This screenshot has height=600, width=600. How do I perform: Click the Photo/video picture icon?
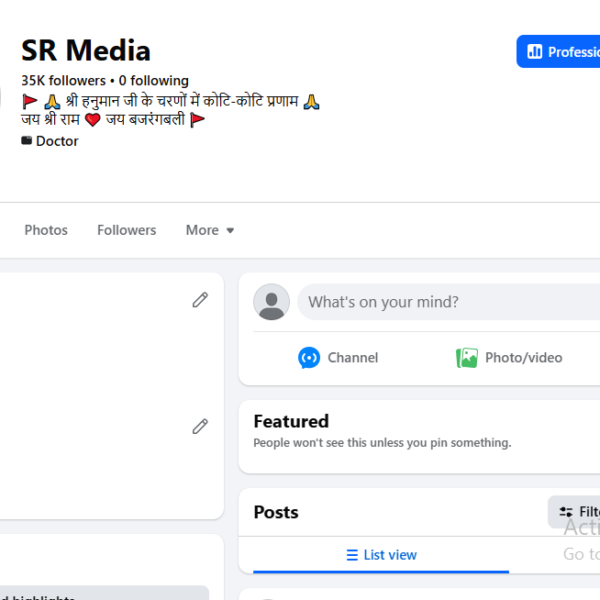pos(467,357)
